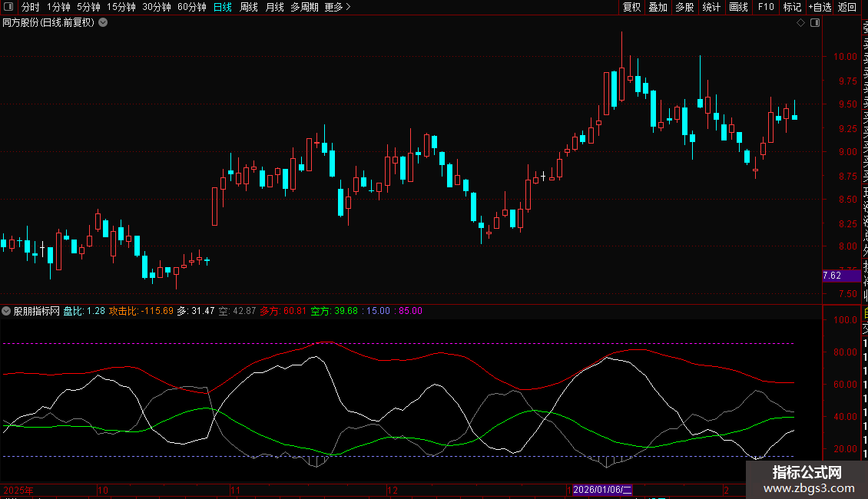Expand 更多 periods menu
This screenshot has height=499, width=868.
pos(337,7)
